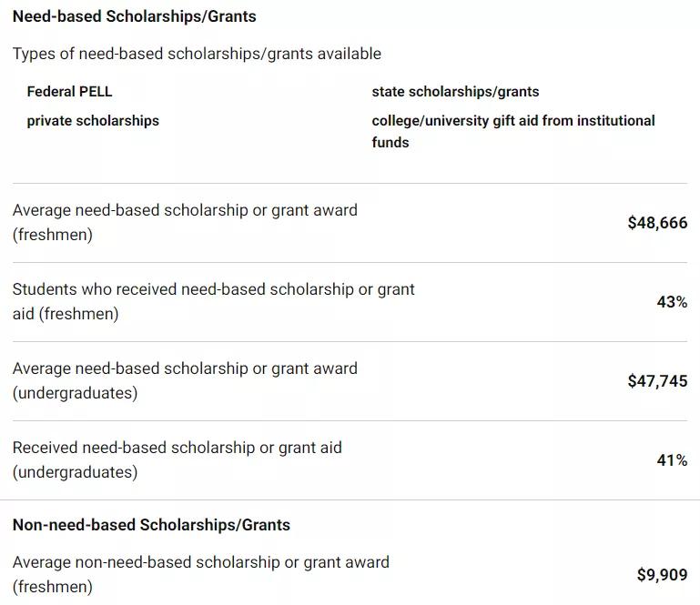Click Average need-based award (undergraduates) label
The height and width of the screenshot is (605, 700).
(185, 380)
